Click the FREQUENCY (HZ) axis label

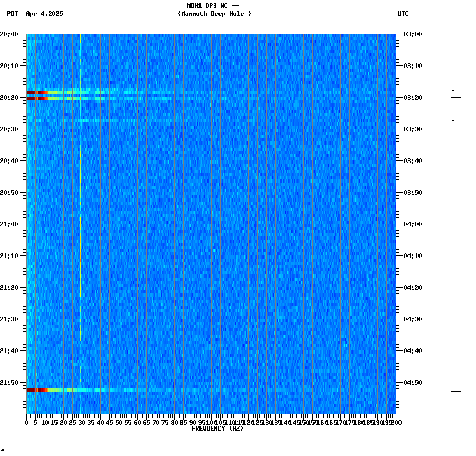(218, 429)
